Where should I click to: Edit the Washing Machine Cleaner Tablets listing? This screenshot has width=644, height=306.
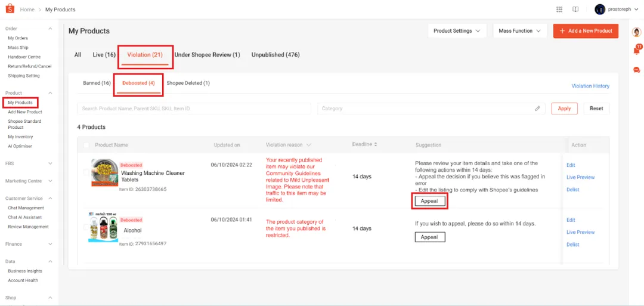(x=571, y=165)
